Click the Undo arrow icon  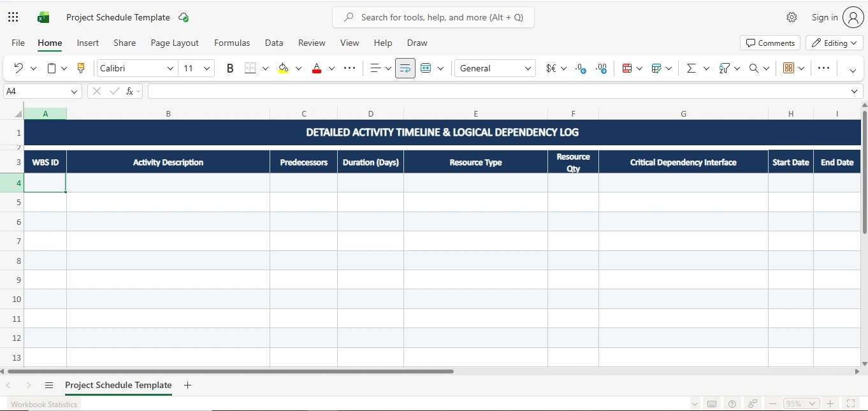coord(18,68)
